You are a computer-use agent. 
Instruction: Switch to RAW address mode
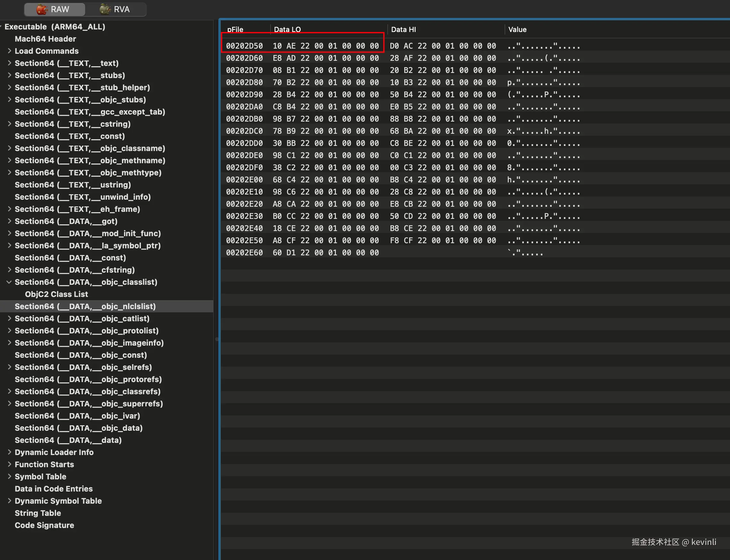[54, 9]
